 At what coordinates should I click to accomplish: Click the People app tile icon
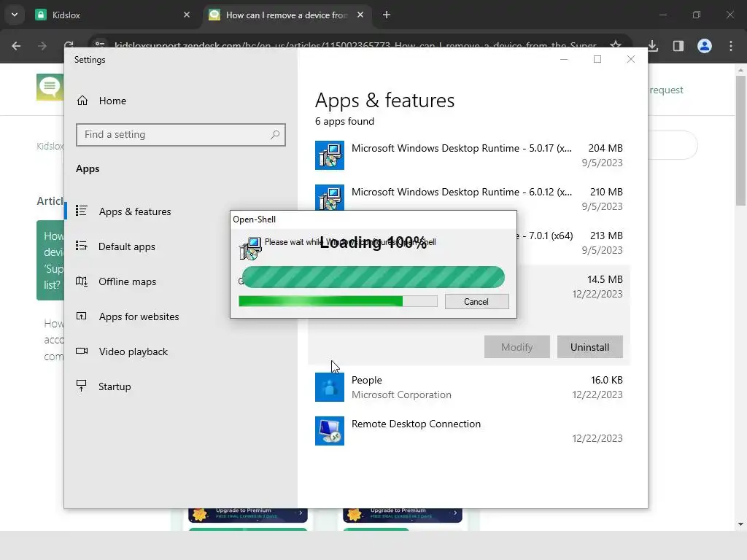(329, 387)
